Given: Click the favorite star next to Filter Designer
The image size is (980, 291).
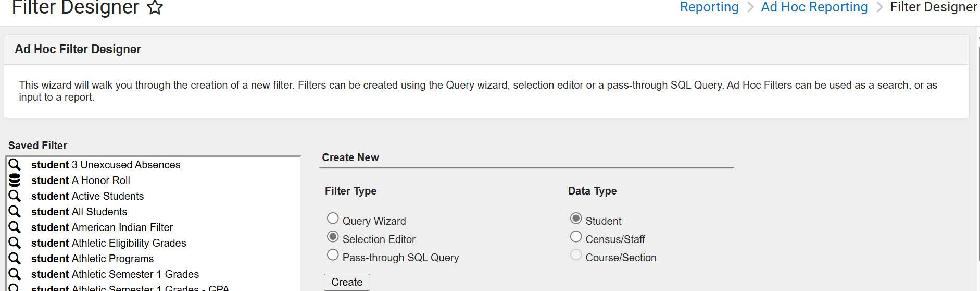Looking at the screenshot, I should point(155,8).
